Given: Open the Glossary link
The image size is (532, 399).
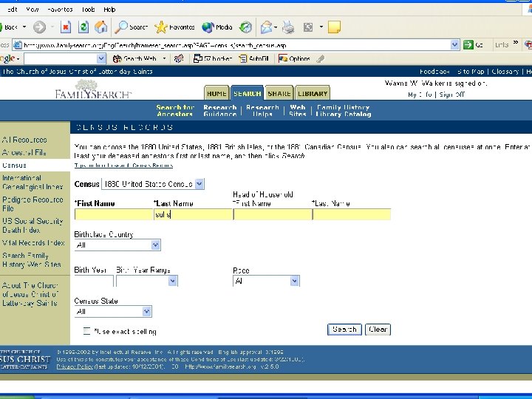Looking at the screenshot, I should tap(505, 72).
